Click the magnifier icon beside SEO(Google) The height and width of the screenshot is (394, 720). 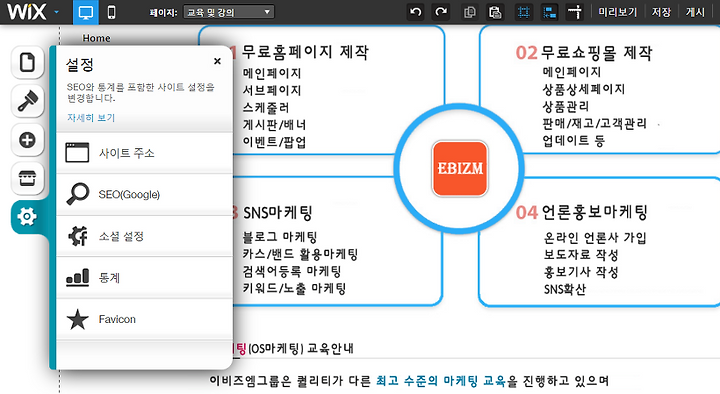78,194
